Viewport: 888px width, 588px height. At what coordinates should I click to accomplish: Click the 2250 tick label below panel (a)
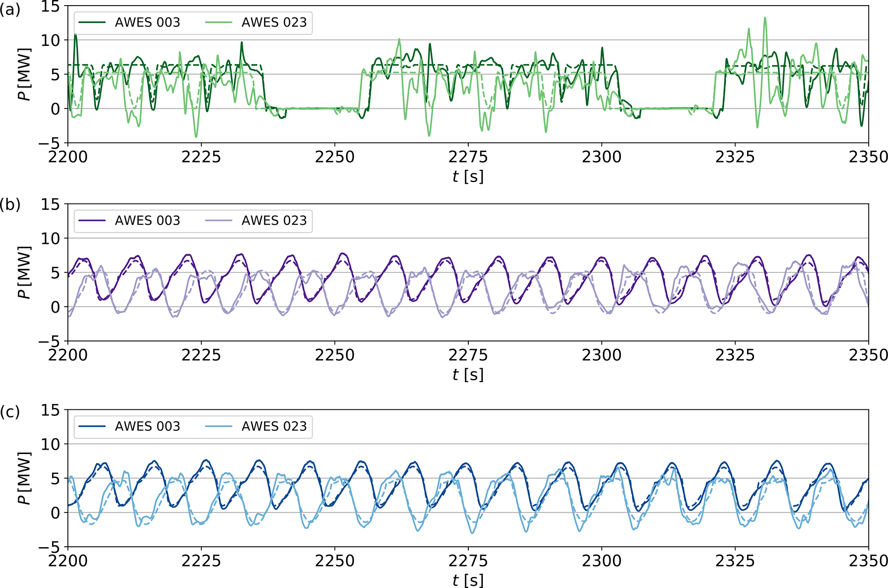pos(334,157)
